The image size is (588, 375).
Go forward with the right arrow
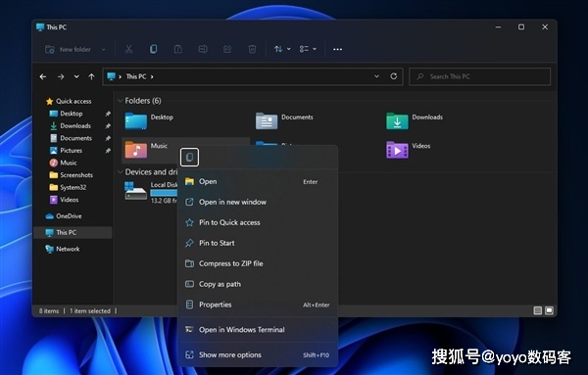click(x=61, y=76)
